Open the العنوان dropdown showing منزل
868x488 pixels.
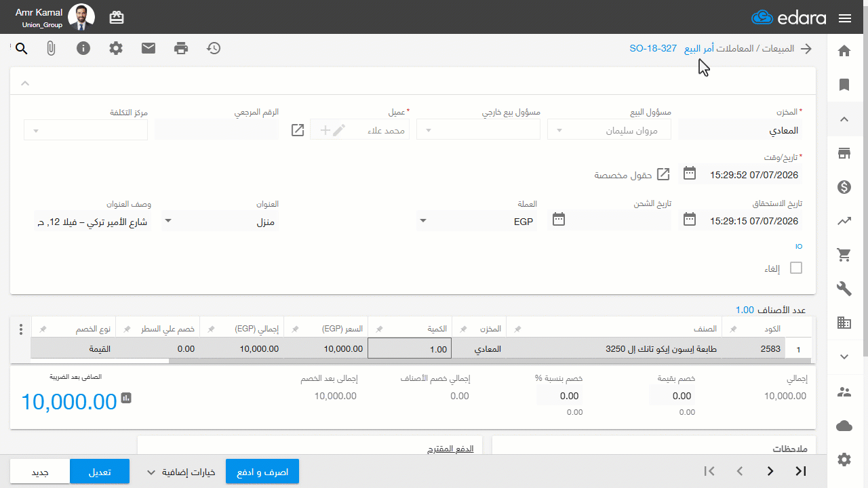[220, 221]
